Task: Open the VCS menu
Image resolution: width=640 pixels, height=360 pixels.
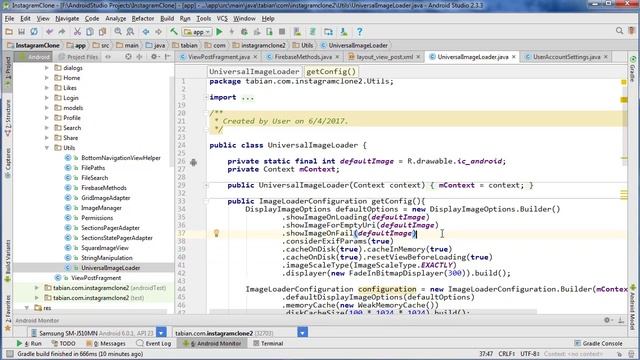Action: [222, 18]
